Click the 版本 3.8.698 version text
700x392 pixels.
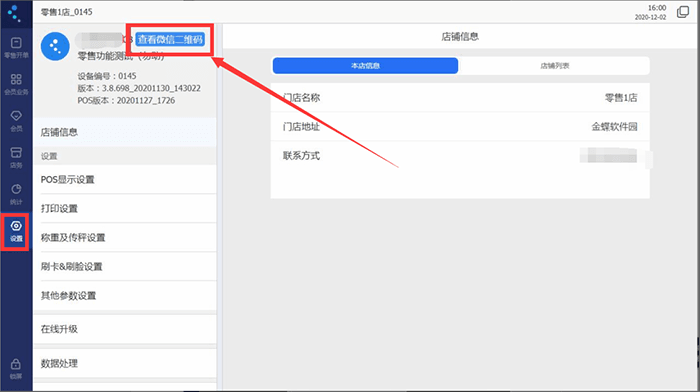pyautogui.click(x=139, y=88)
